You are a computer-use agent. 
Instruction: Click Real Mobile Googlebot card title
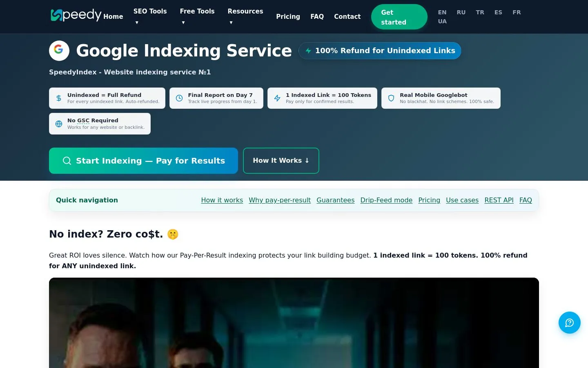[433, 95]
